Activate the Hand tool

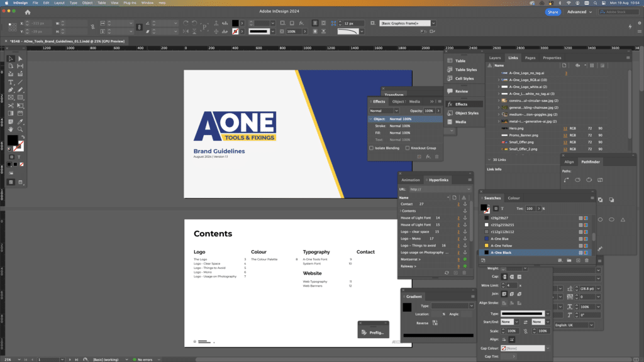tap(11, 129)
